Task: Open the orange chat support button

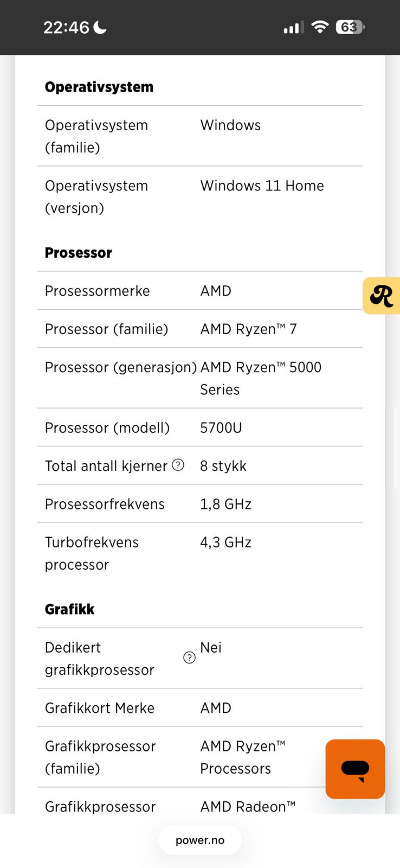Action: [355, 769]
